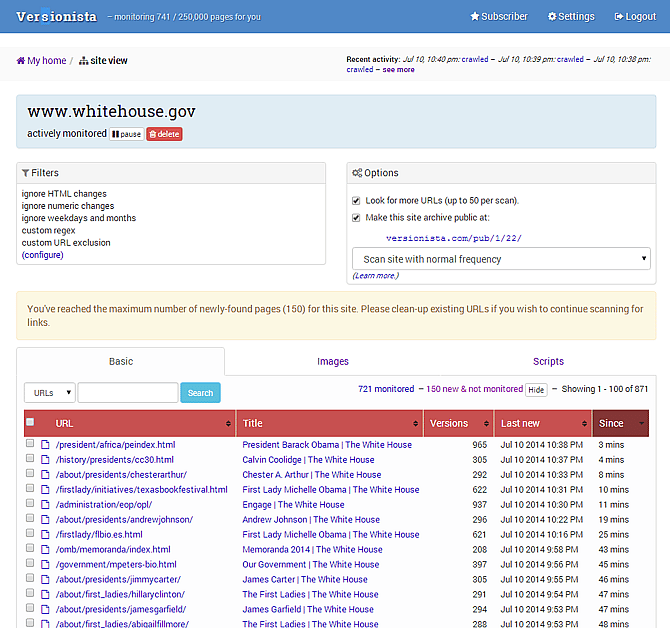The image size is (670, 628).
Task: Click the (Learn more) link
Action: tap(376, 276)
